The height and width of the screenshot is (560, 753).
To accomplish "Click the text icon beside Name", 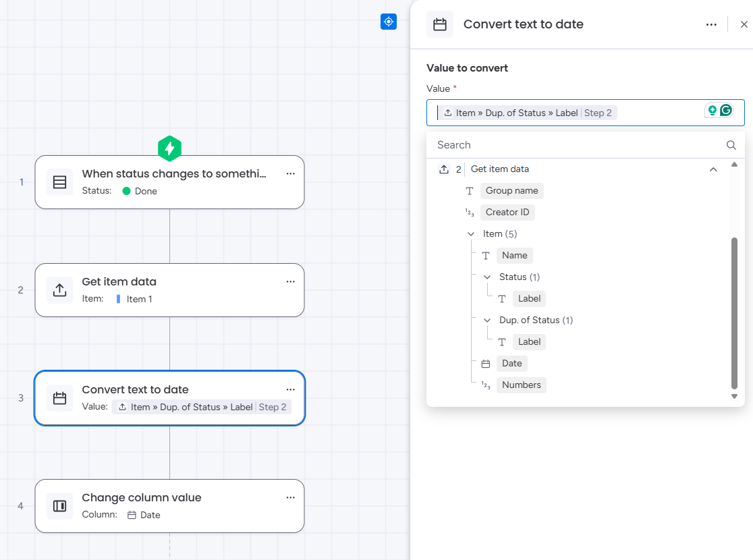I will click(486, 256).
